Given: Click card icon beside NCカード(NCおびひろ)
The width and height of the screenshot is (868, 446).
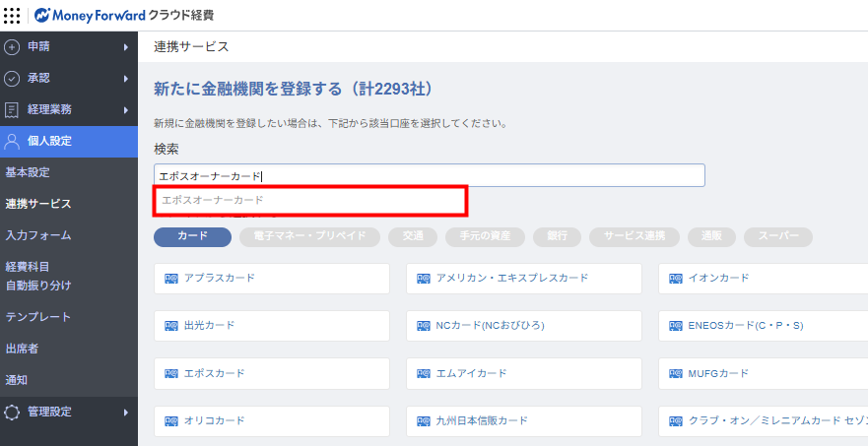Looking at the screenshot, I should [x=424, y=326].
